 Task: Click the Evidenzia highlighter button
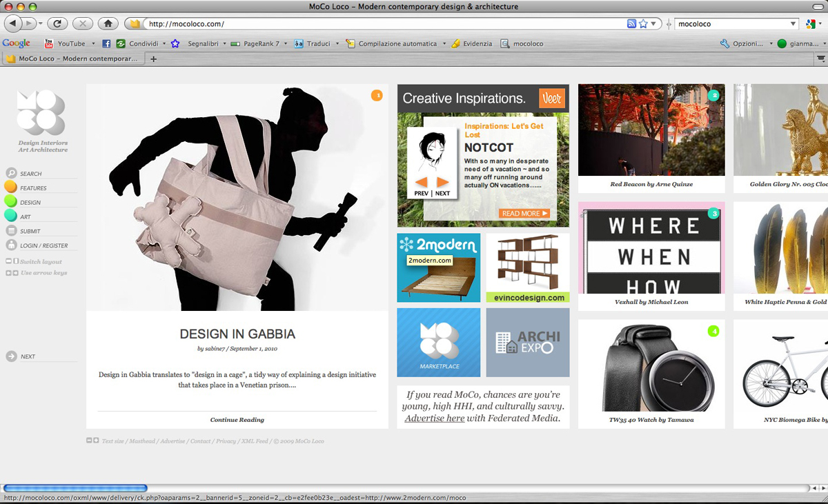[472, 43]
